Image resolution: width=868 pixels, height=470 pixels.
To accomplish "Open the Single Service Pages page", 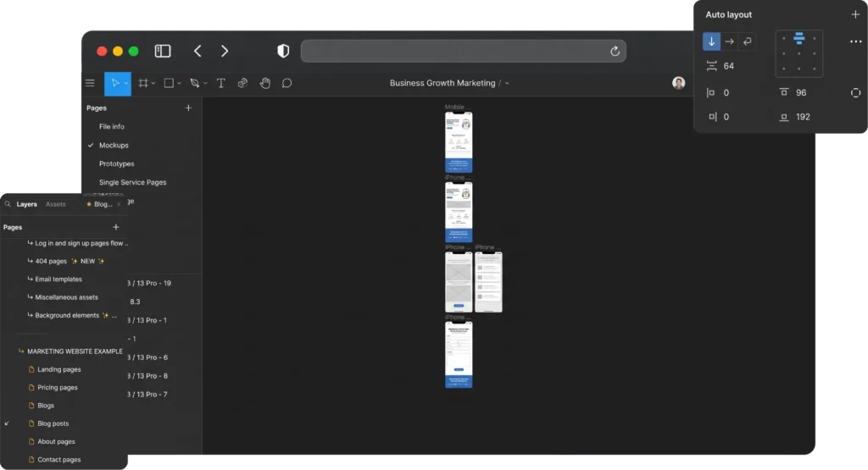I will click(x=132, y=182).
